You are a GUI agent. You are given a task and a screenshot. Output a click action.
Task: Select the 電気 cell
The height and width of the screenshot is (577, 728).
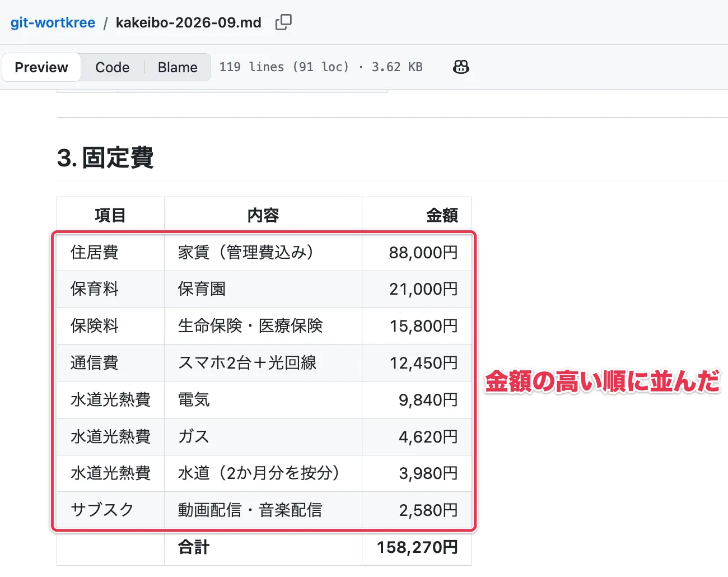tap(263, 400)
